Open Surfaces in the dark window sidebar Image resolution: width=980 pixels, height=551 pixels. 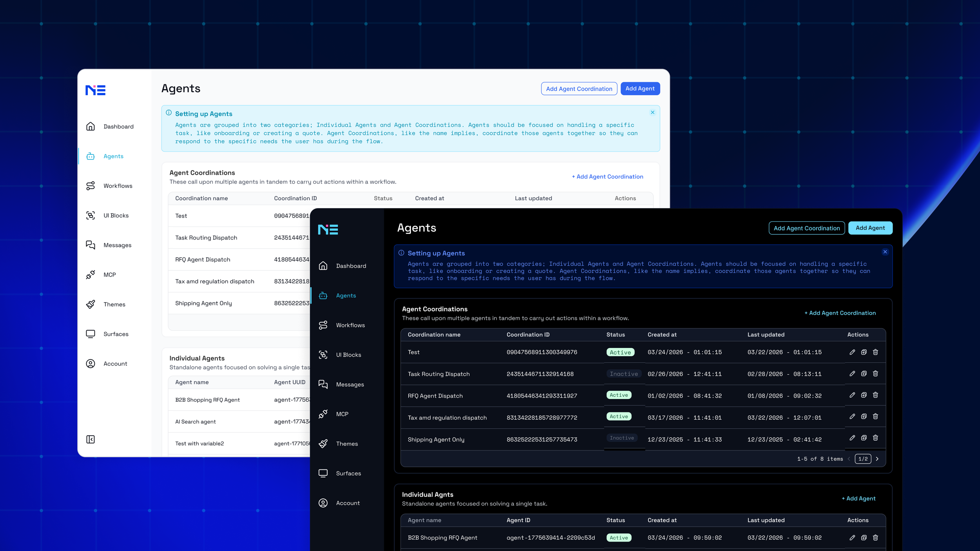tap(340, 473)
